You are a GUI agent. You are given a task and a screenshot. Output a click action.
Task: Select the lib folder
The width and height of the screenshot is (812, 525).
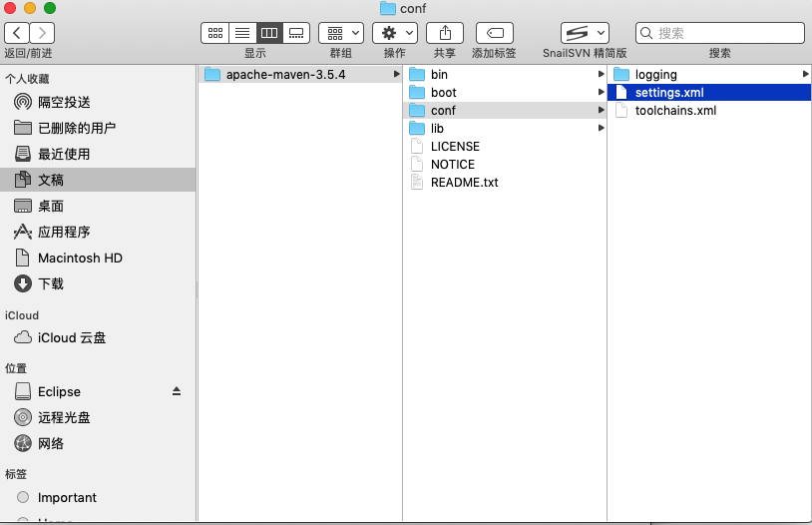(505, 128)
